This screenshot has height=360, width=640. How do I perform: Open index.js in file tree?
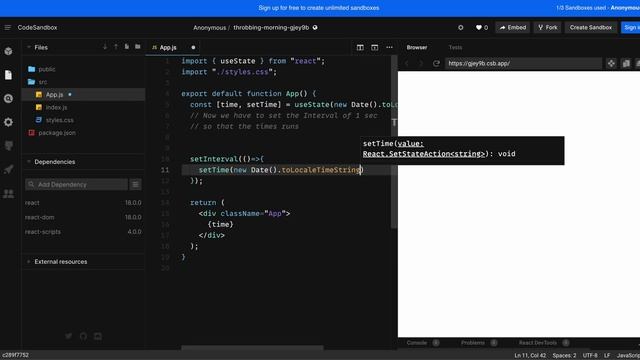coord(56,107)
